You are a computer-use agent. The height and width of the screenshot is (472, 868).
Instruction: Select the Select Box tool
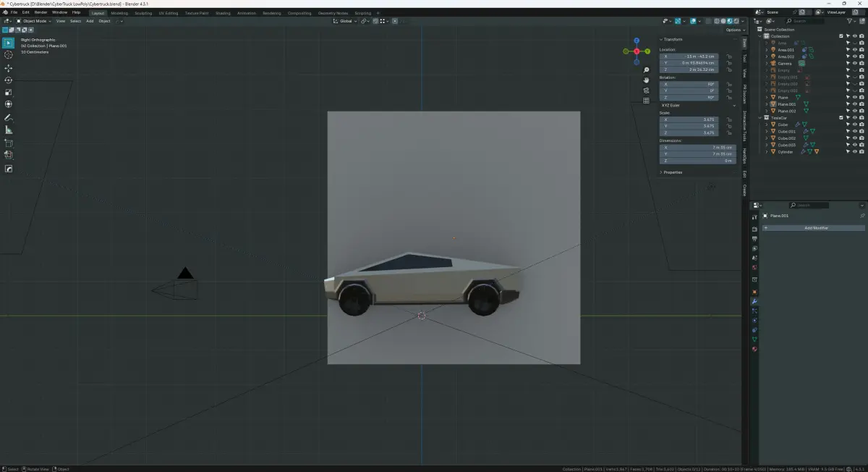click(9, 43)
